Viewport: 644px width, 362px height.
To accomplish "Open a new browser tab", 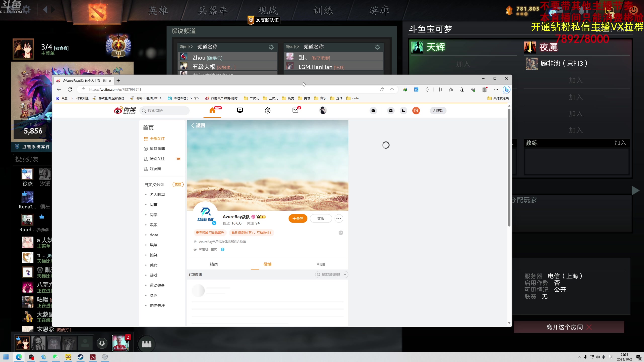I will 118,81.
